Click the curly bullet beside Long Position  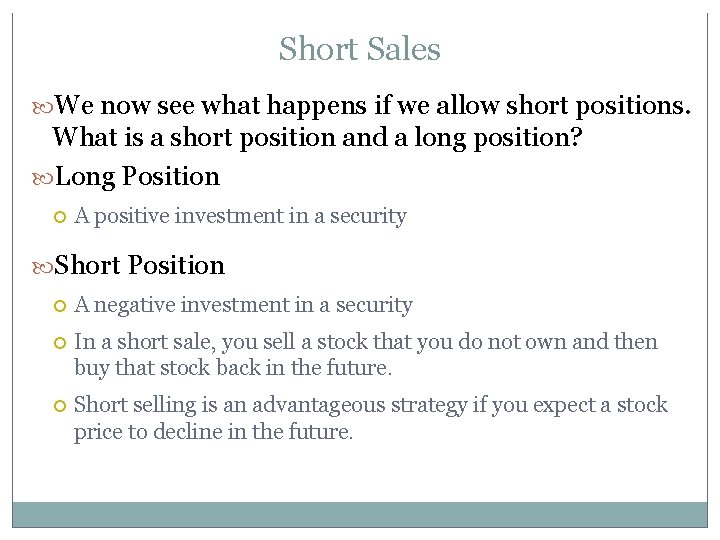click(x=43, y=179)
